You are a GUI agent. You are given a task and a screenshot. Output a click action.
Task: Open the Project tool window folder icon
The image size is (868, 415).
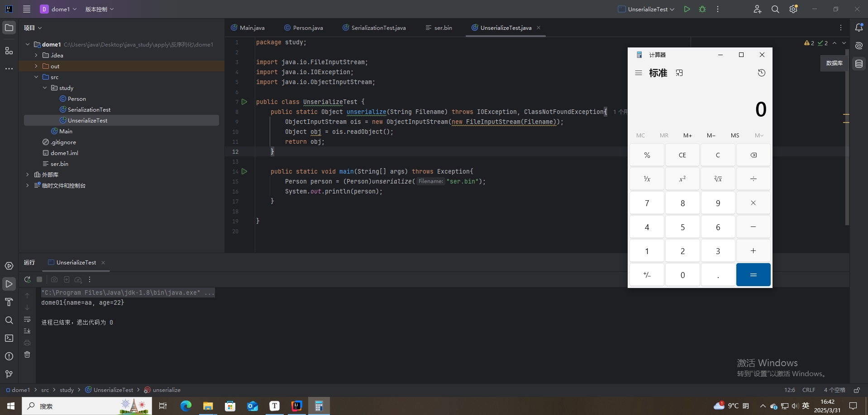click(9, 28)
